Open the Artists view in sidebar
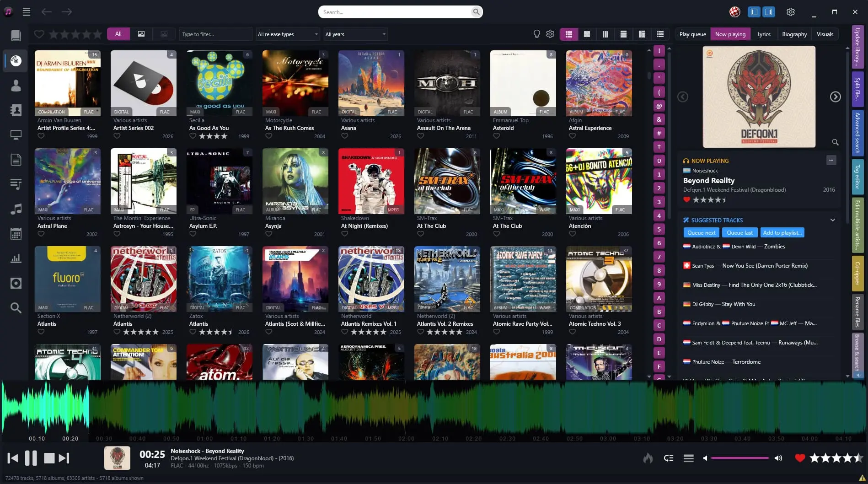This screenshot has width=868, height=484. [16, 86]
